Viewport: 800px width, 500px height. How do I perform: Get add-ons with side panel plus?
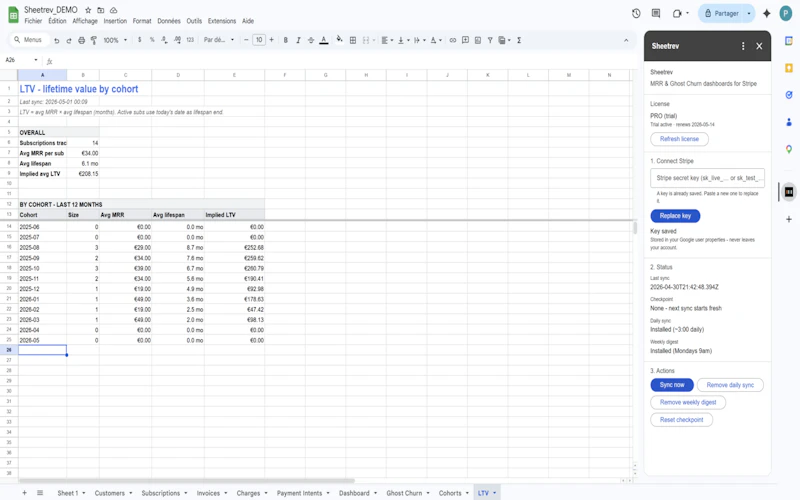click(x=789, y=219)
